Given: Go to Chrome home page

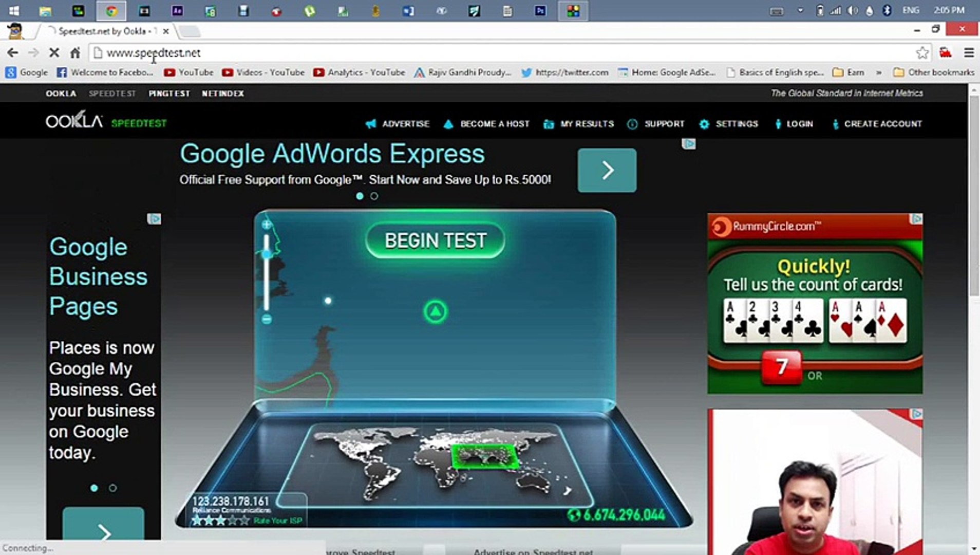Looking at the screenshot, I should click(x=75, y=53).
